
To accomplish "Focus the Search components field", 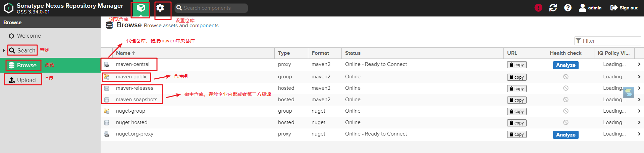I will click(x=211, y=8).
